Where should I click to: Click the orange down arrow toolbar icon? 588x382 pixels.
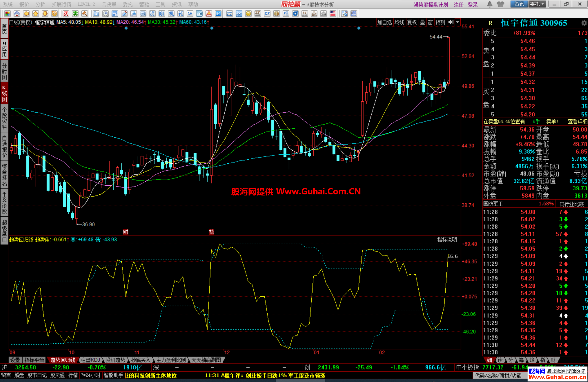coord(45,14)
